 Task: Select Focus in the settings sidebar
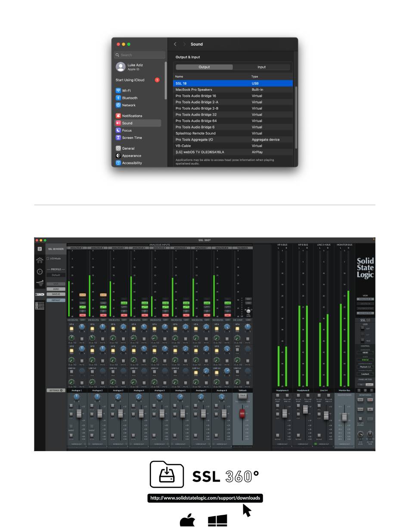[127, 130]
